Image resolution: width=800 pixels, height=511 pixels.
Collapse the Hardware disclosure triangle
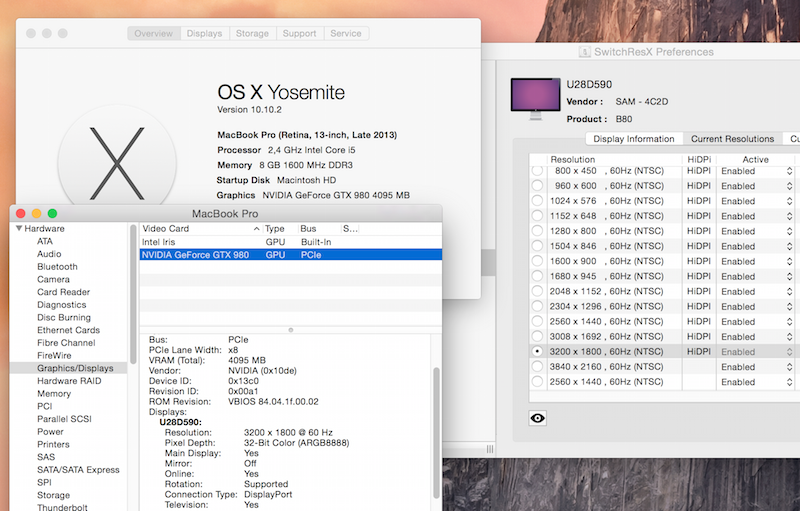pos(19,228)
